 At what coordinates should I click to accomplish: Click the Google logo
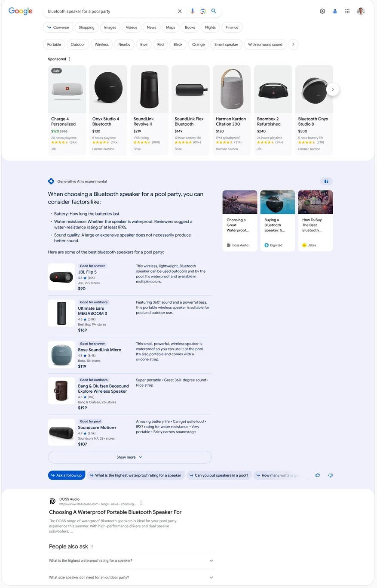21,11
